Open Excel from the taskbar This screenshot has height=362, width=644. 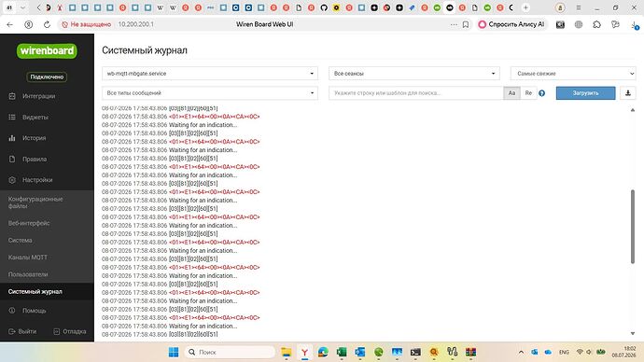pyautogui.click(x=342, y=352)
